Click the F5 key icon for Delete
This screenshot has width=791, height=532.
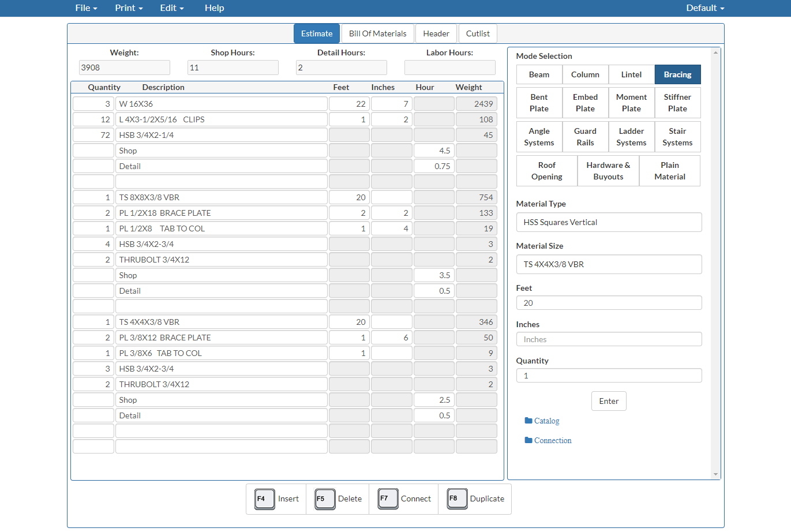click(x=325, y=499)
